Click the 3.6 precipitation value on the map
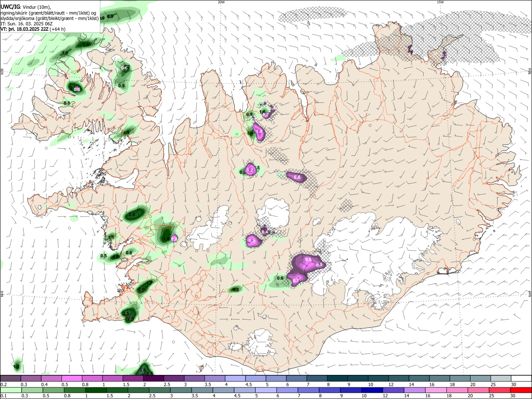532x399 pixels. point(143,369)
